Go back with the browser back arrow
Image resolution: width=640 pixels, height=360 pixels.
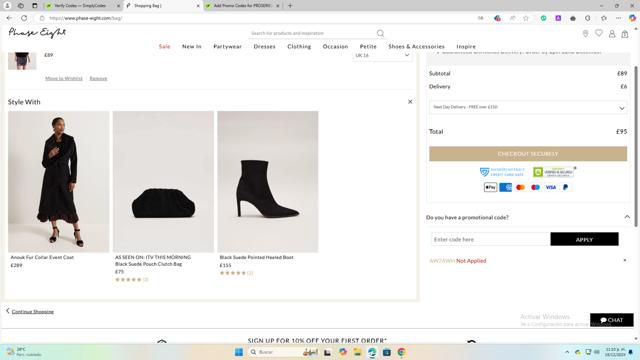click(9, 18)
